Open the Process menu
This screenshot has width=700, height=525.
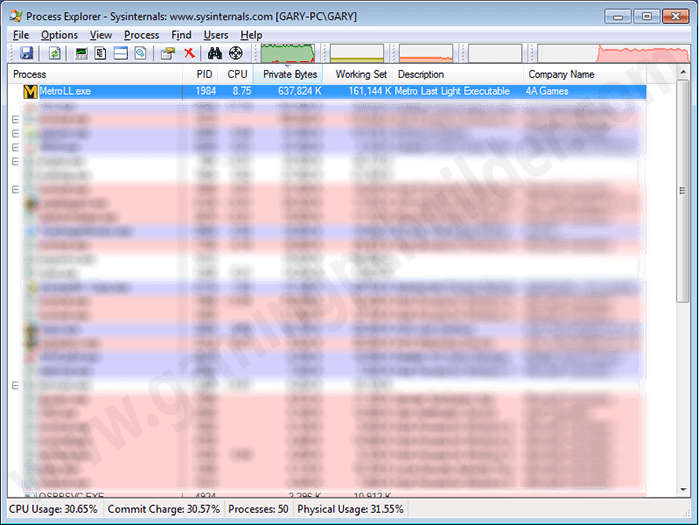coord(141,35)
